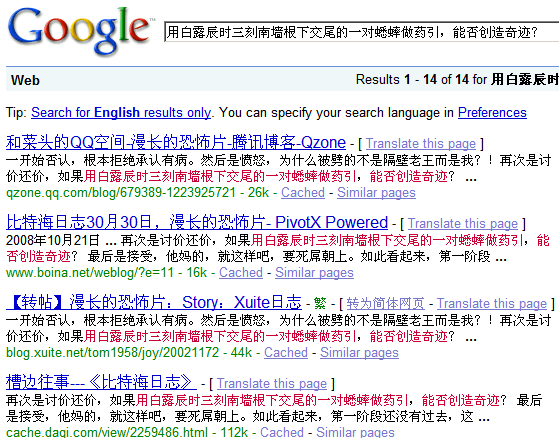This screenshot has height=438, width=559.
Task: Open the 'PivotX Powered' result title
Action: [x=197, y=222]
